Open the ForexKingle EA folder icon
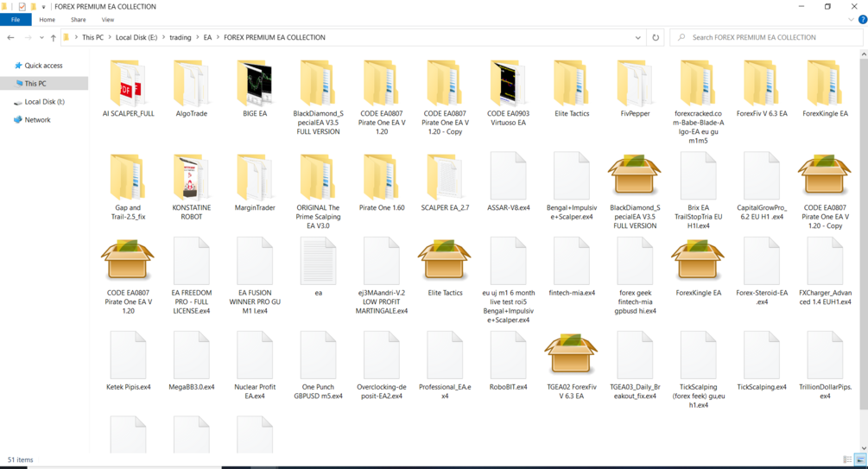 point(825,84)
